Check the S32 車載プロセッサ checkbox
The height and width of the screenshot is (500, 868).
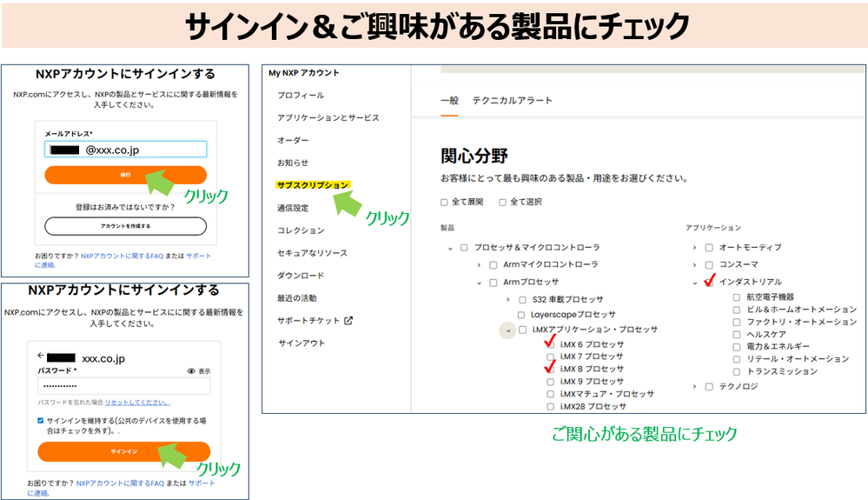(522, 299)
